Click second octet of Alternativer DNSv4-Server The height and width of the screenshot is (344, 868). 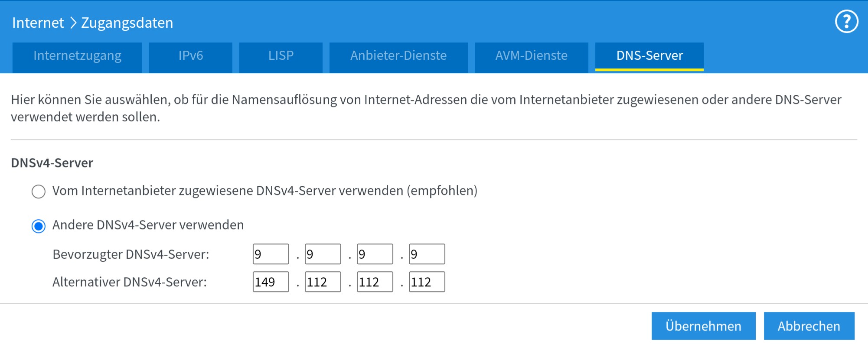323,282
